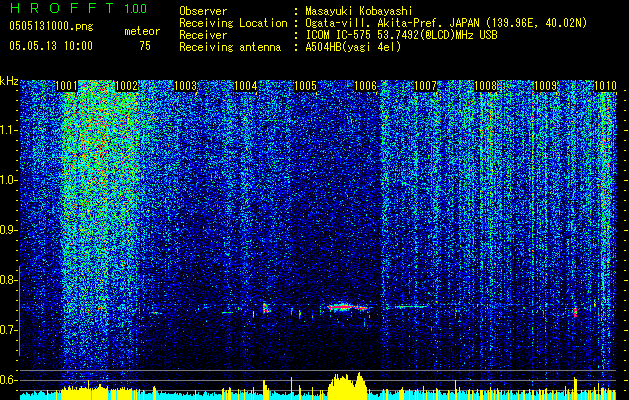
Task: Select the observer name Masayuki Kobayashi
Action: point(358,11)
